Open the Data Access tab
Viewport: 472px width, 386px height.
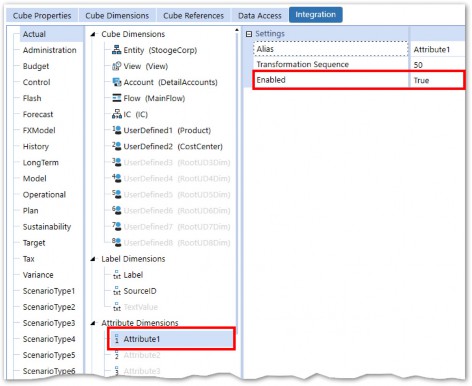pyautogui.click(x=260, y=15)
